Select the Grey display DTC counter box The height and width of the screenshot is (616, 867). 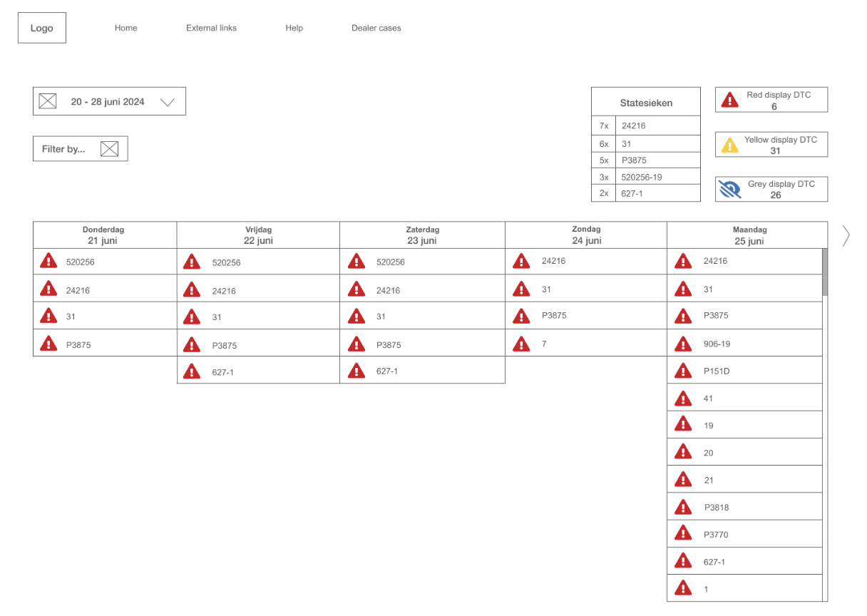coord(771,189)
